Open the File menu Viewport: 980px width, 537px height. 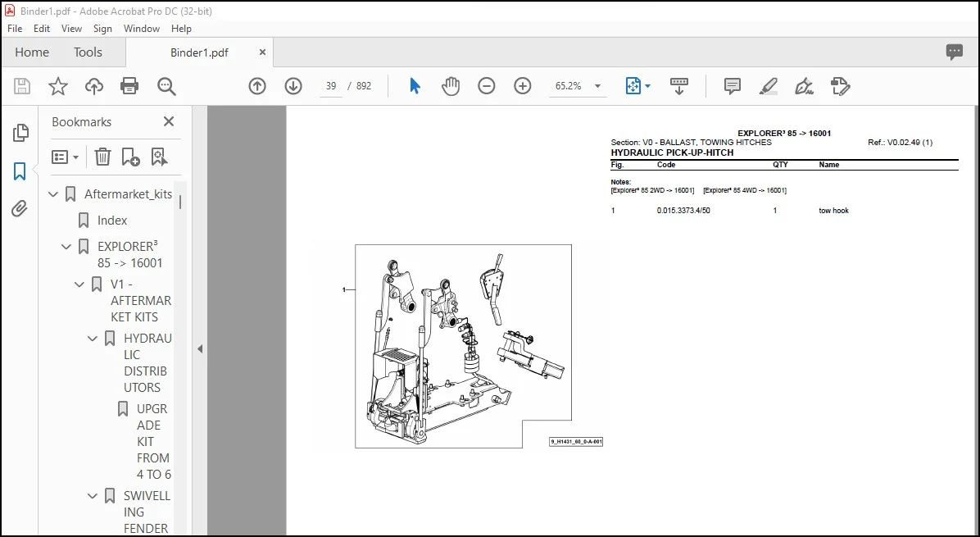click(x=15, y=29)
